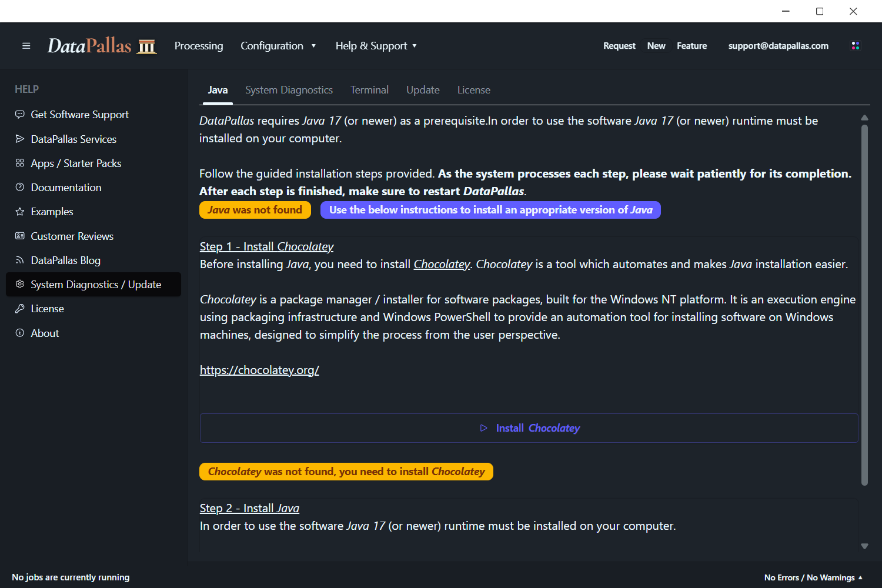The image size is (882, 588).
Task: Click the System Diagnostics gear icon
Action: (20, 284)
